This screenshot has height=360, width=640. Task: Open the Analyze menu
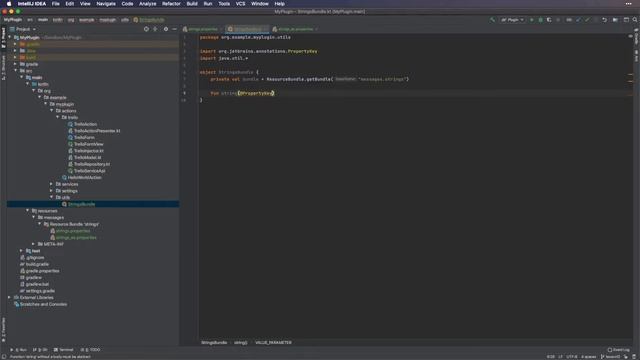(147, 4)
